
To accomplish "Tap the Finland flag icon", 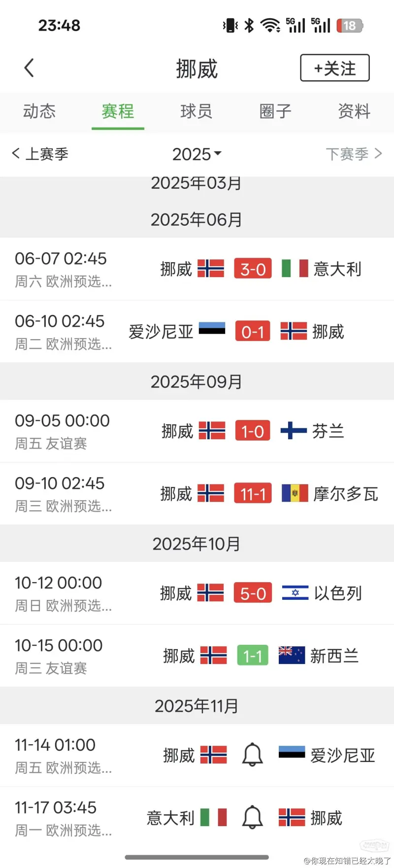I will tap(294, 430).
